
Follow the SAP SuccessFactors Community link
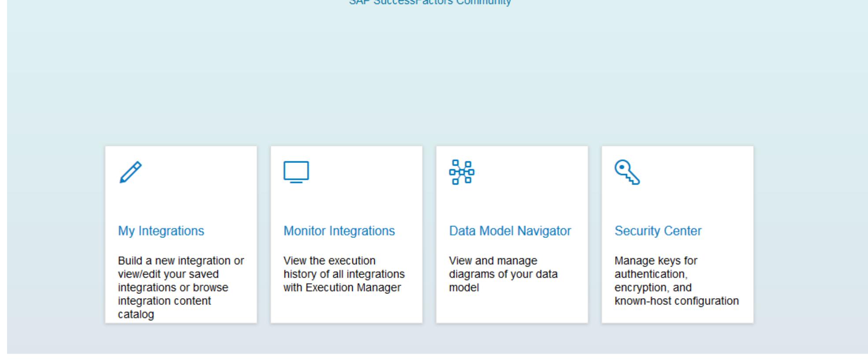430,2
